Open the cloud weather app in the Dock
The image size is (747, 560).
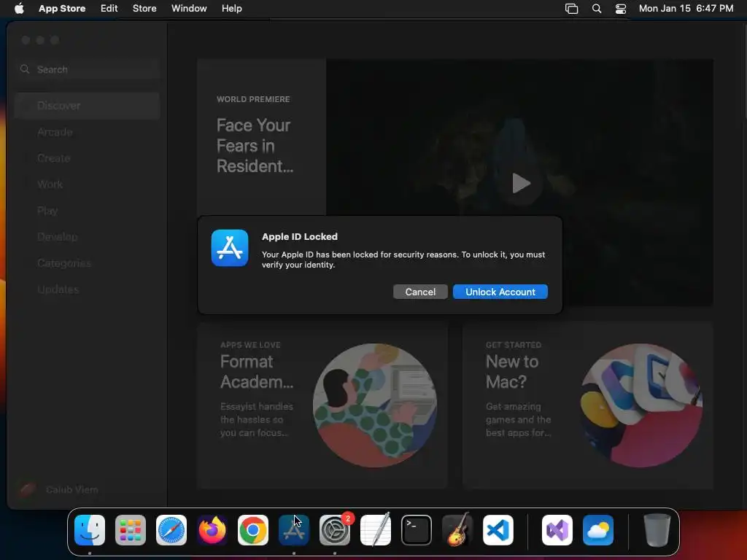(598, 530)
